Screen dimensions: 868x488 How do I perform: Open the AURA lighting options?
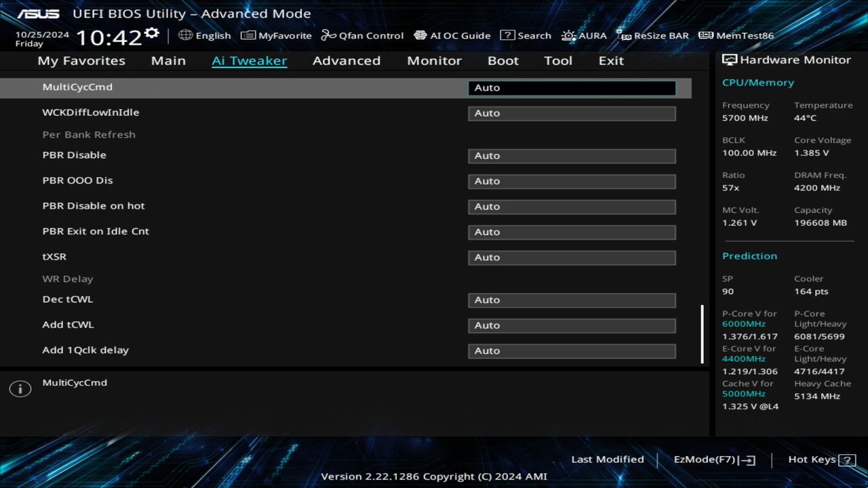pyautogui.click(x=584, y=35)
